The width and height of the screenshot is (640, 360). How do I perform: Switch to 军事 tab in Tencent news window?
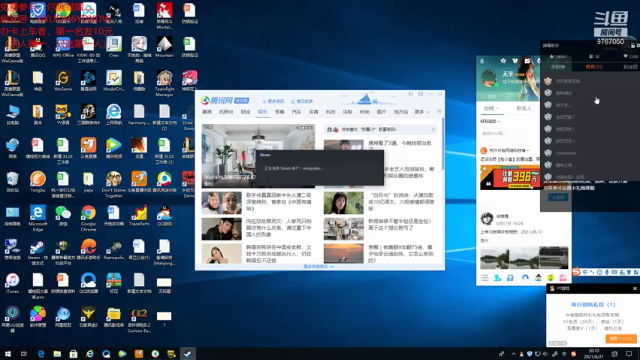[280, 112]
